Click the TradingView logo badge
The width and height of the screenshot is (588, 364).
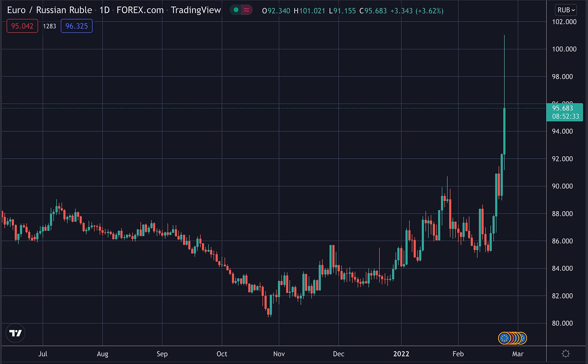pos(15,333)
